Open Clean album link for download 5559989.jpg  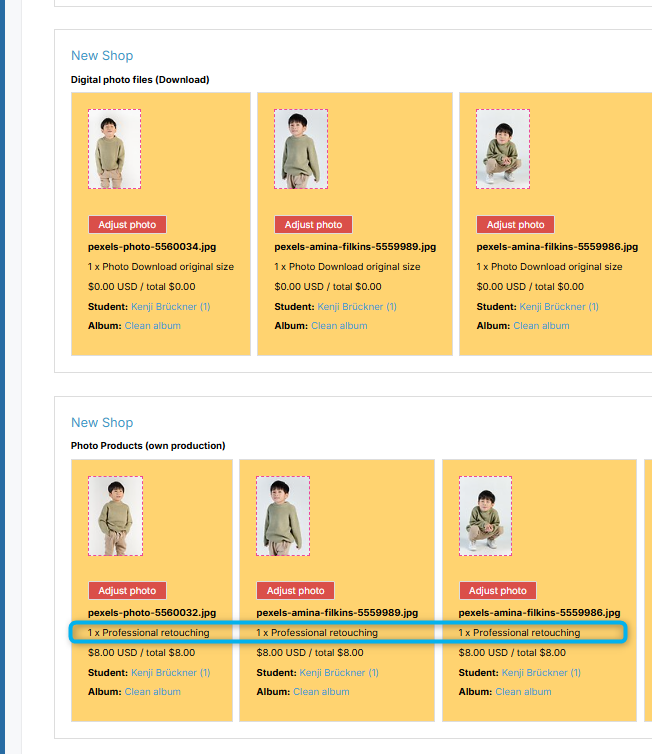pos(339,326)
